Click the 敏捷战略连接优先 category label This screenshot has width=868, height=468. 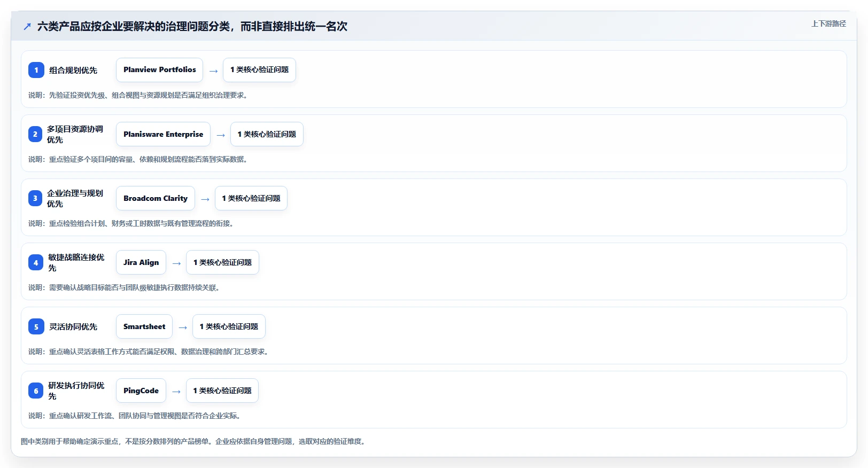[x=76, y=262]
